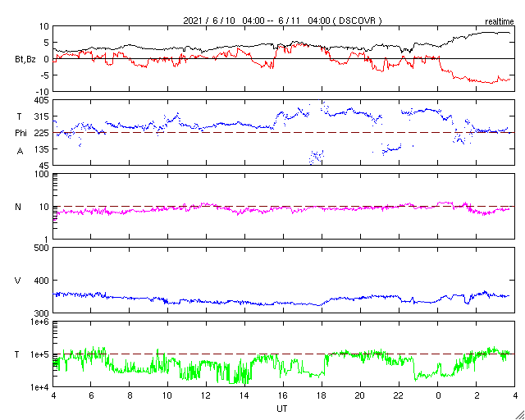Screen dimensions: 525x420
Task: Click the 'V' velocity axis label
Action: [18, 281]
